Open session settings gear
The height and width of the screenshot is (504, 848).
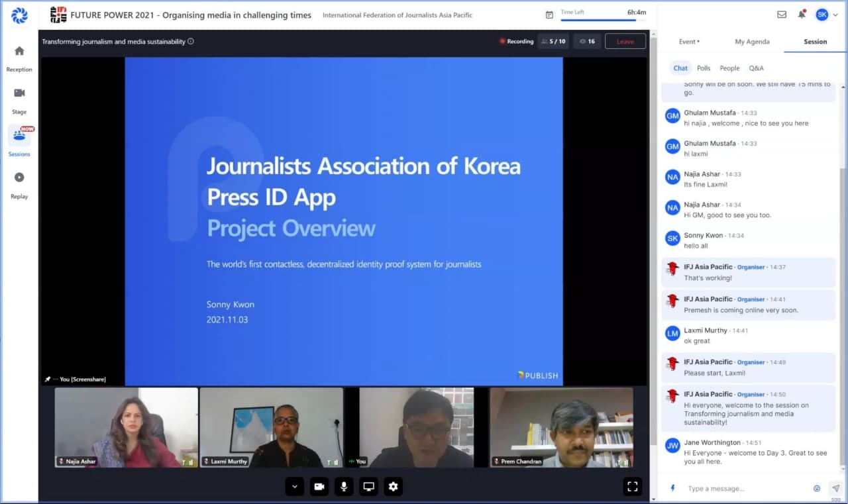click(394, 487)
